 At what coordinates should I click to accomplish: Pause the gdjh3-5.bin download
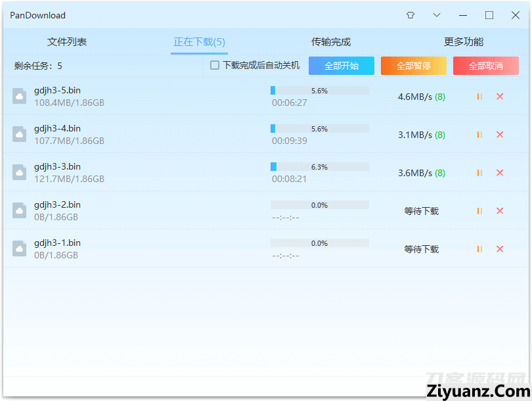(x=479, y=97)
